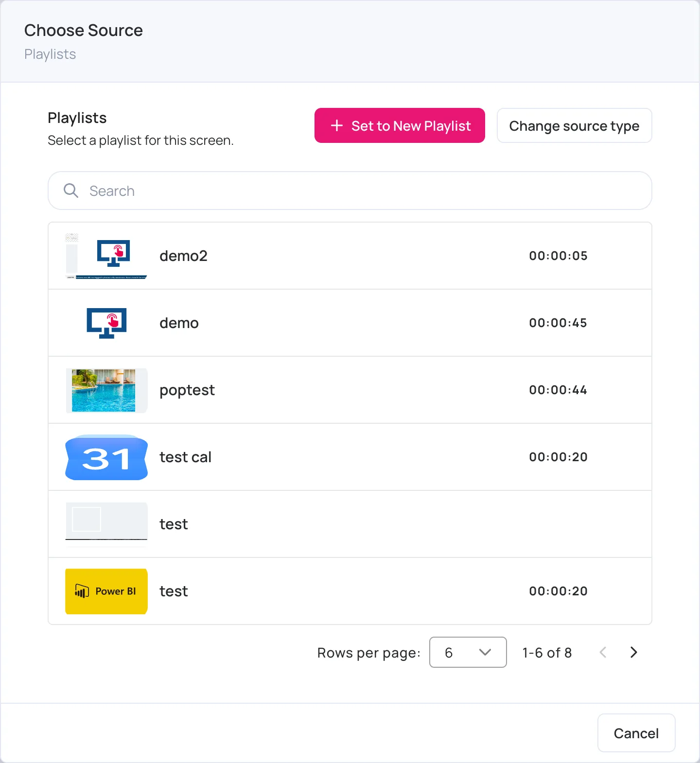Select the poptest pool thumbnail
The height and width of the screenshot is (763, 700).
(x=106, y=390)
